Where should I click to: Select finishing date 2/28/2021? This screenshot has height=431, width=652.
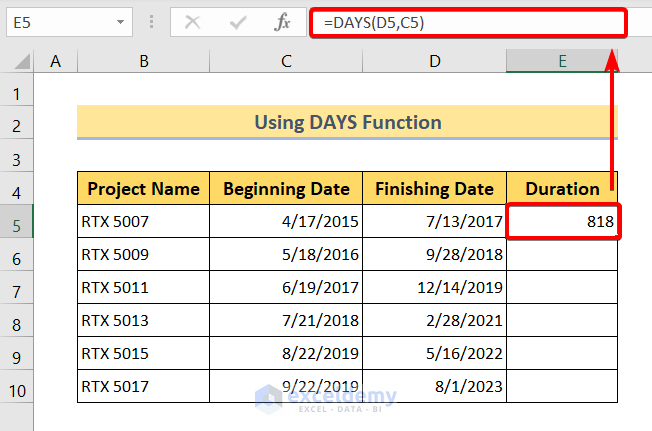pos(435,320)
